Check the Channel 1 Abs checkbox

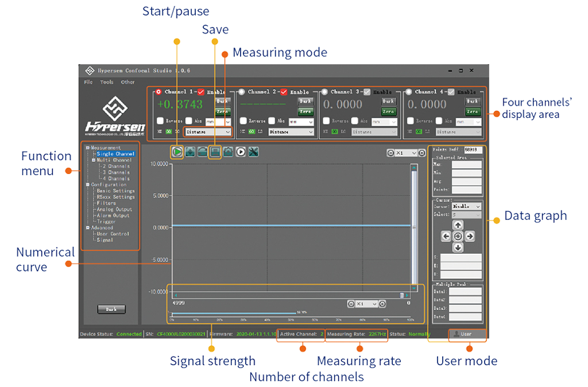point(188,121)
